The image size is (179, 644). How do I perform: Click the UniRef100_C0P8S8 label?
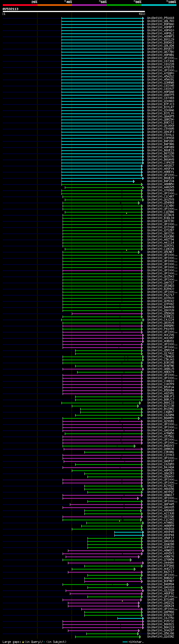tap(161, 138)
